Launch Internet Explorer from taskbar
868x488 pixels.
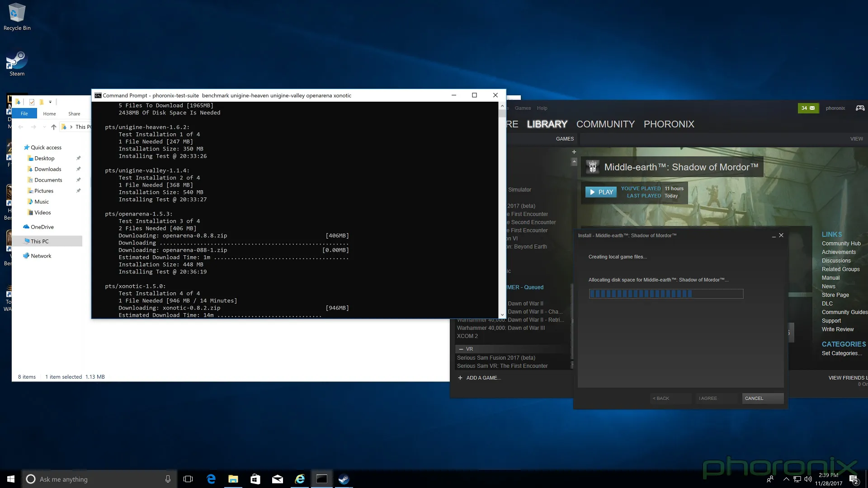[299, 479]
